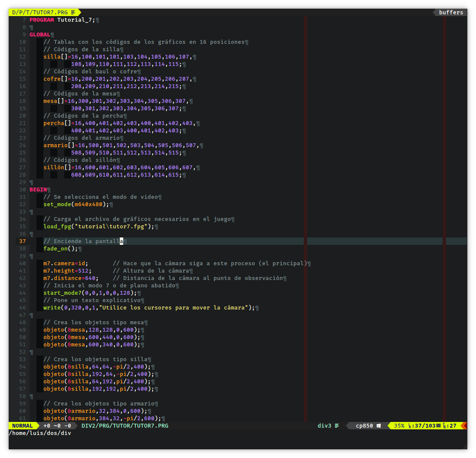Click the buffers label in the tabline
The image size is (476, 458).
point(451,12)
